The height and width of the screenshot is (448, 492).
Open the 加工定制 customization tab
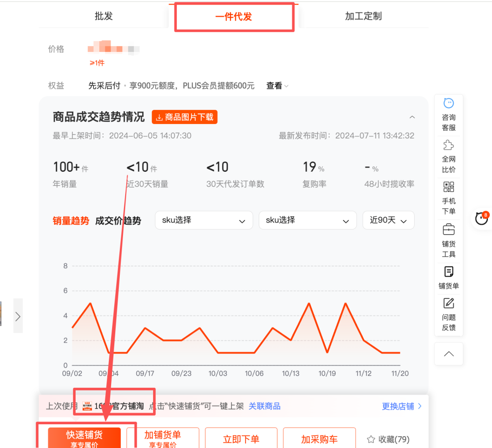pyautogui.click(x=363, y=15)
